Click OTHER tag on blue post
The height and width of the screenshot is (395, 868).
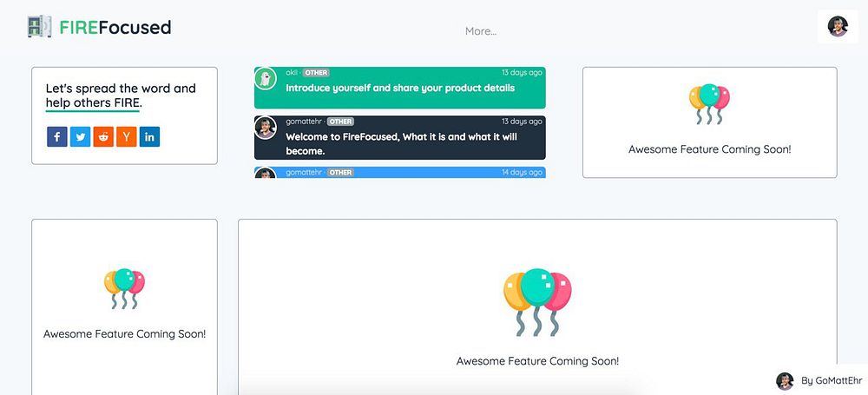click(x=340, y=172)
